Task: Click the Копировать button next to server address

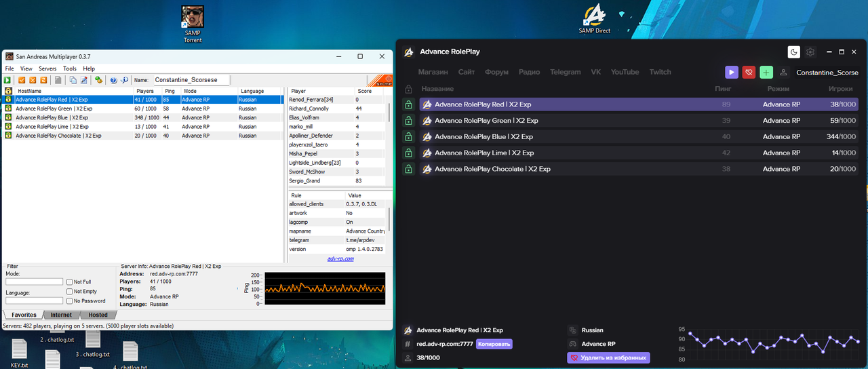Action: tap(494, 344)
